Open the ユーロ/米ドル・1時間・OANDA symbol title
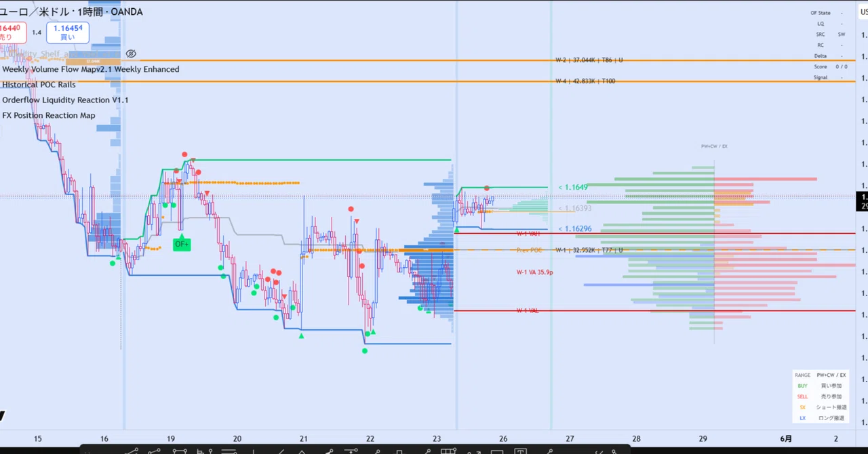Screen dimensions: 868x454 (71, 12)
